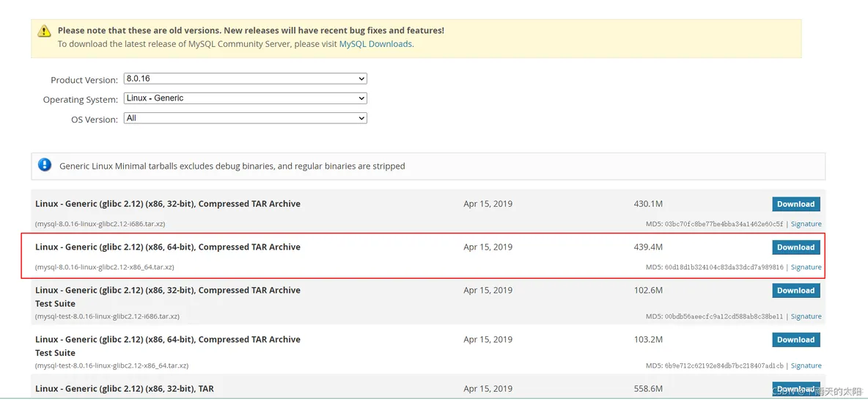Open the MySQL Downloads link
The width and height of the screenshot is (868, 400).
click(x=375, y=43)
